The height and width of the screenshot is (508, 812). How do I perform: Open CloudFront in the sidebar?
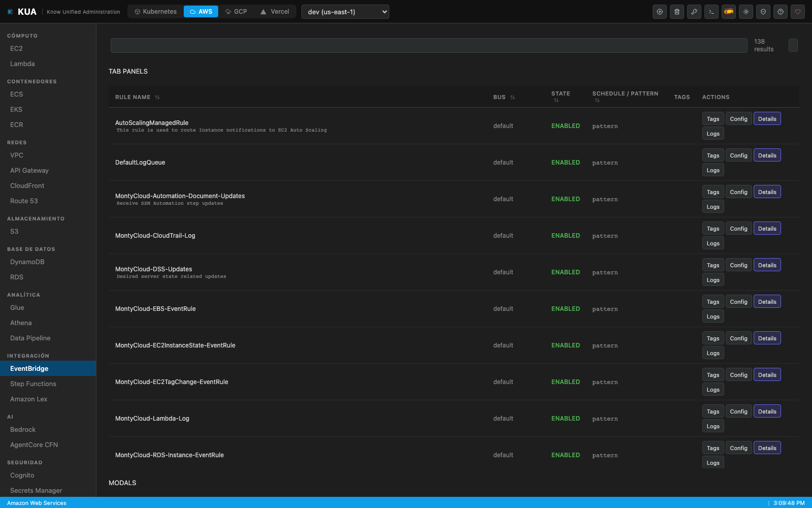48,186
